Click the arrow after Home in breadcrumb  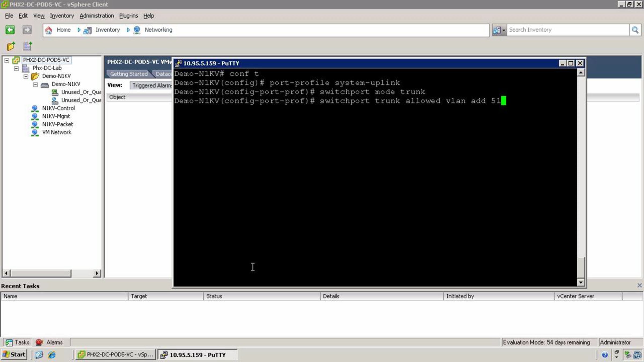[79, 30]
